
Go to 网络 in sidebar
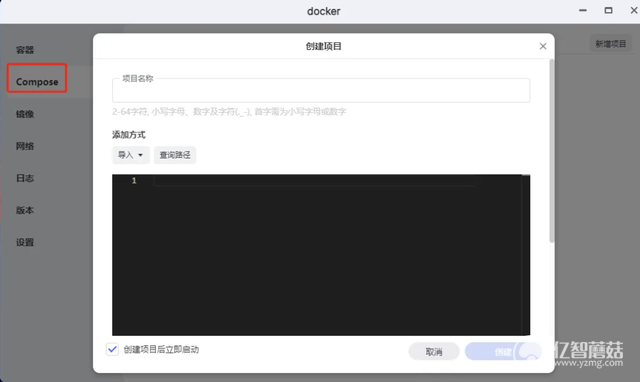coord(25,146)
